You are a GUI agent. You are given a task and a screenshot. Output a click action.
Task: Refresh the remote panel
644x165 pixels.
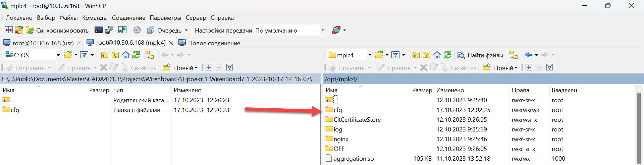tap(447, 55)
